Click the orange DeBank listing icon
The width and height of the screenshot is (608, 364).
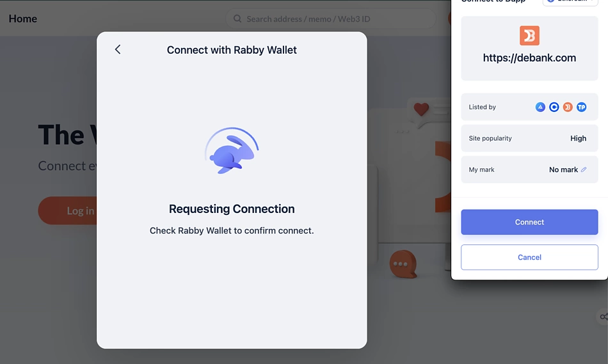pos(568,107)
